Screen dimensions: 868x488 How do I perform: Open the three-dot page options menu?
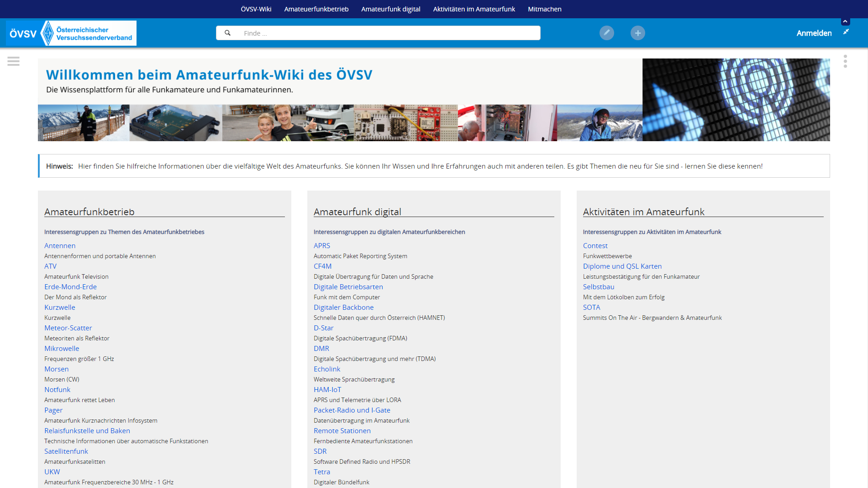[845, 61]
